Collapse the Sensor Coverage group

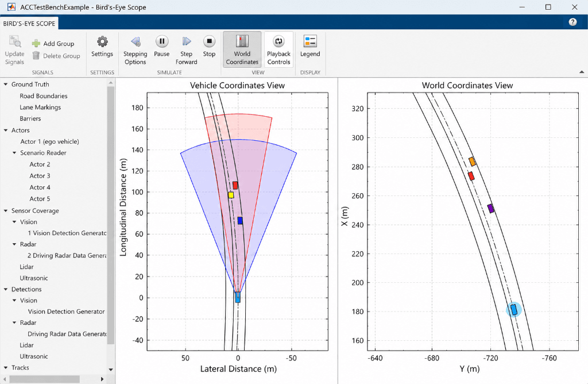6,210
